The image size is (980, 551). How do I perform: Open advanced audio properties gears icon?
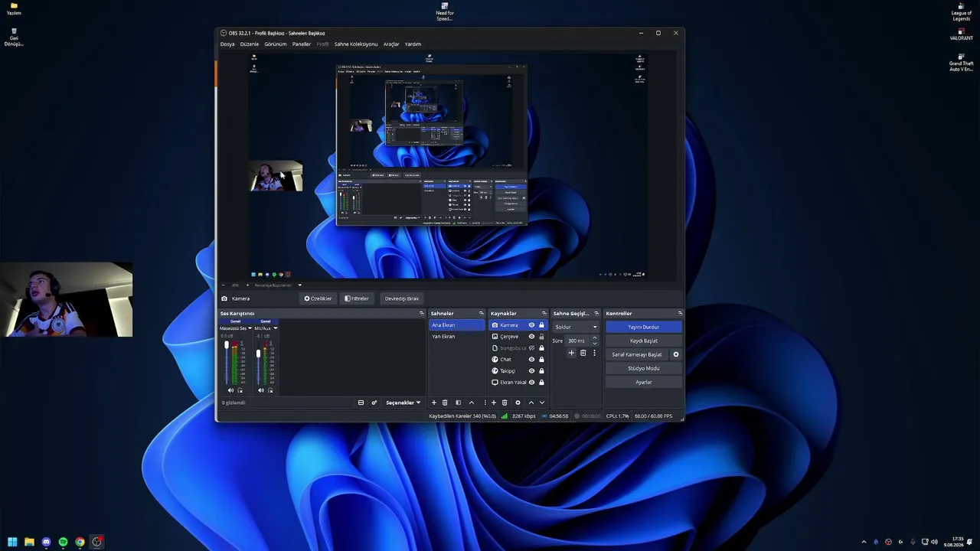pos(374,403)
